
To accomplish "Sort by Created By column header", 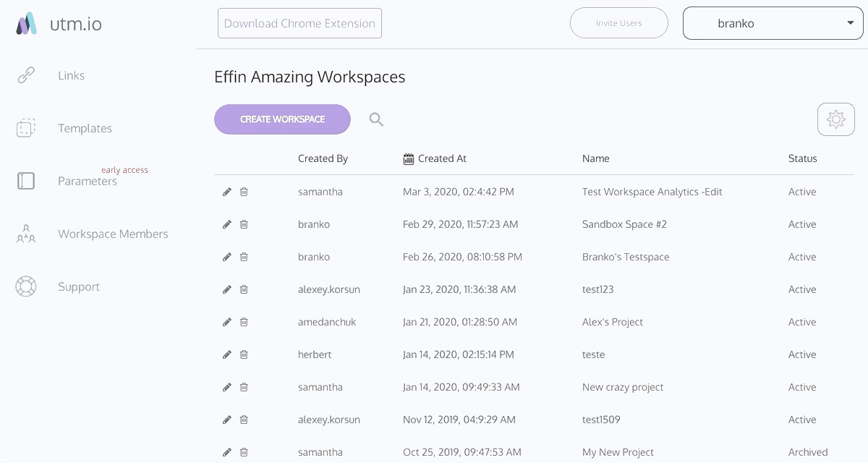I will pyautogui.click(x=323, y=158).
